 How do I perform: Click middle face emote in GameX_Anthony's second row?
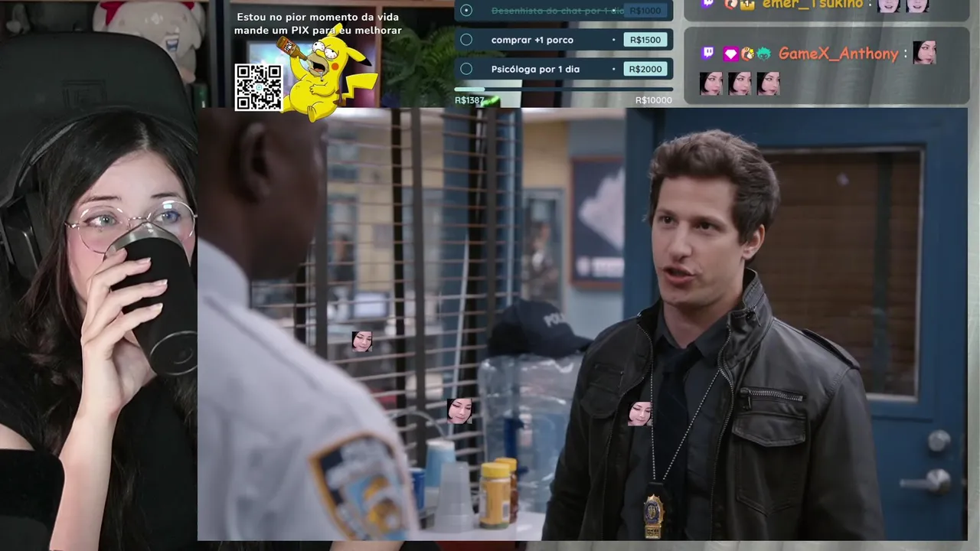coord(740,83)
